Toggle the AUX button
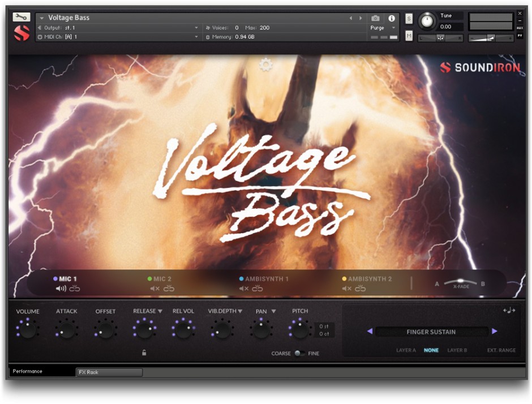 (520, 28)
